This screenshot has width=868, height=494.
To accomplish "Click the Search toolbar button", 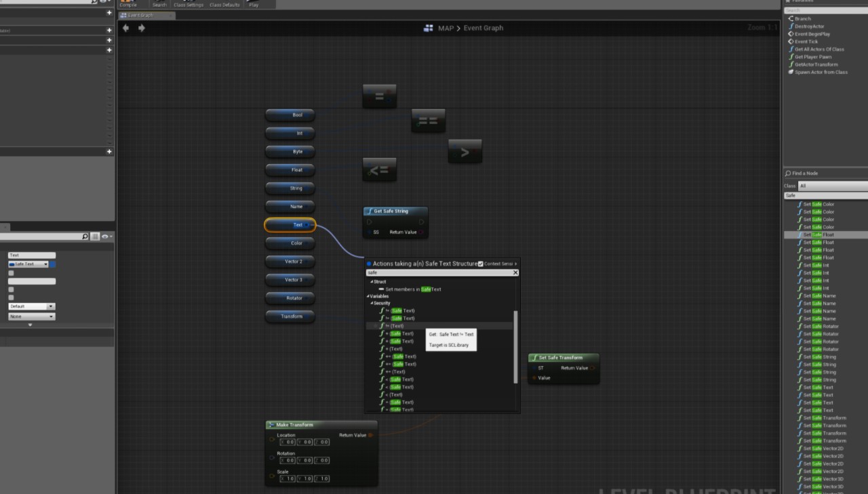I will (x=159, y=4).
